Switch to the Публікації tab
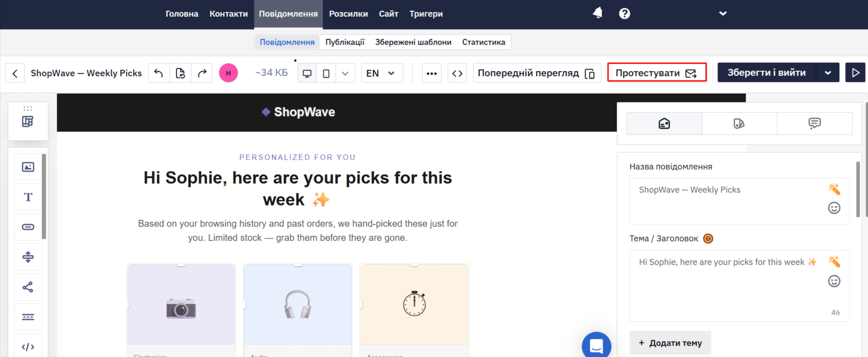 tap(345, 42)
